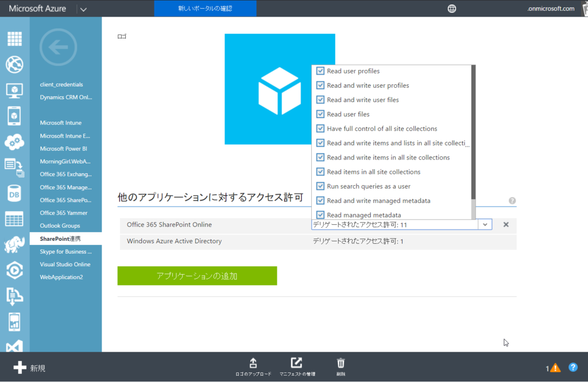Click the blue cube application logo

pyautogui.click(x=280, y=89)
